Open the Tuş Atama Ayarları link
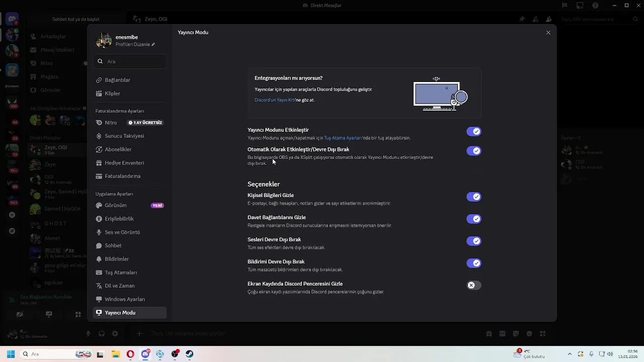The image size is (644, 362). 342,138
